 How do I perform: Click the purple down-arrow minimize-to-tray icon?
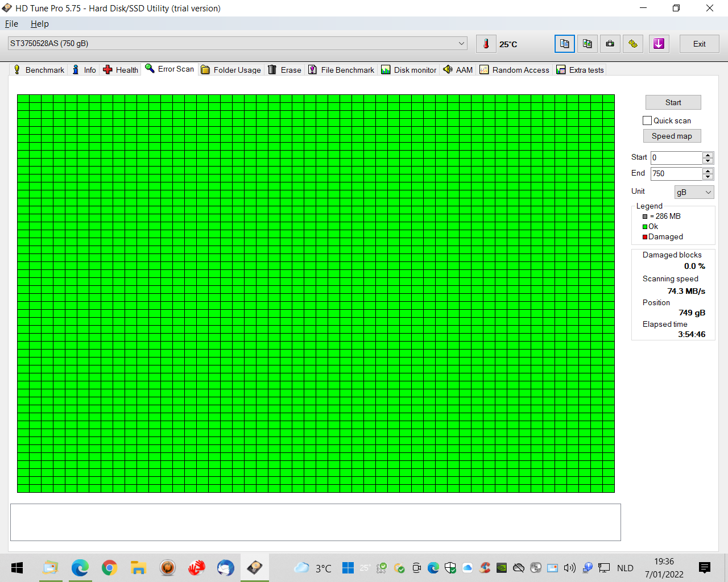(x=659, y=44)
